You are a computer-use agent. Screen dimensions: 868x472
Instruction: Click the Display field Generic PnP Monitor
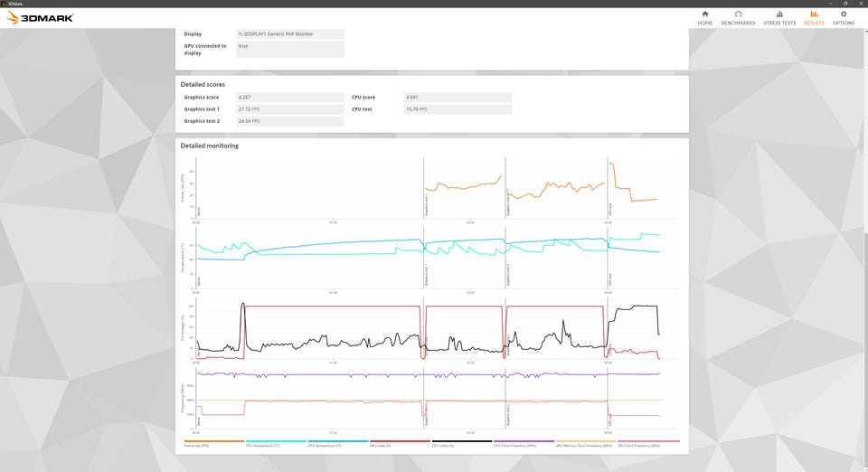(x=290, y=34)
